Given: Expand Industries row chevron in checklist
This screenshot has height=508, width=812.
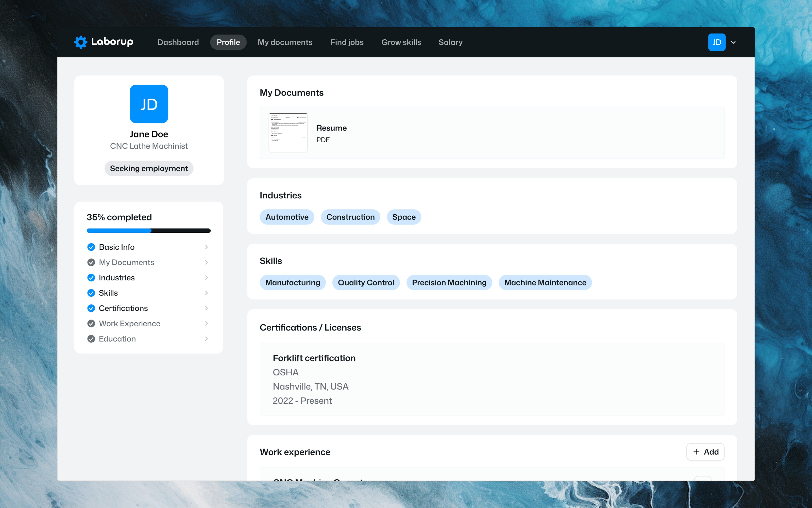Looking at the screenshot, I should [x=206, y=278].
